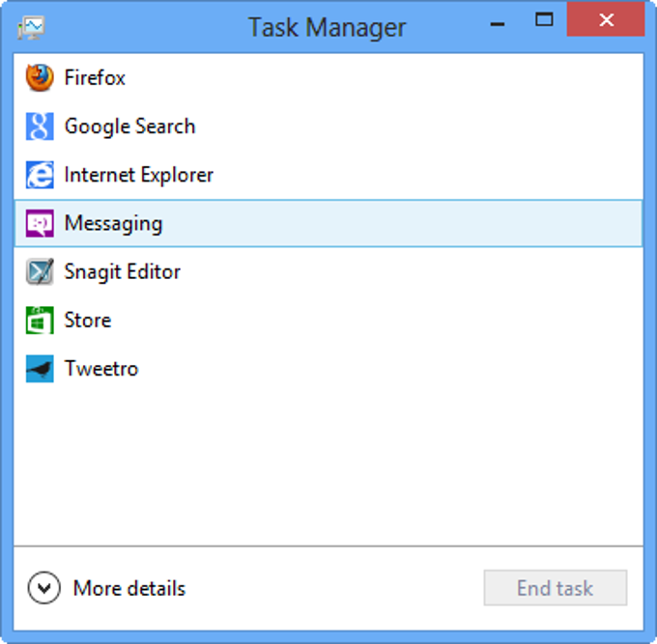This screenshot has height=644, width=657.
Task: Open the Task Manager title bar icon menu
Action: (x=31, y=28)
